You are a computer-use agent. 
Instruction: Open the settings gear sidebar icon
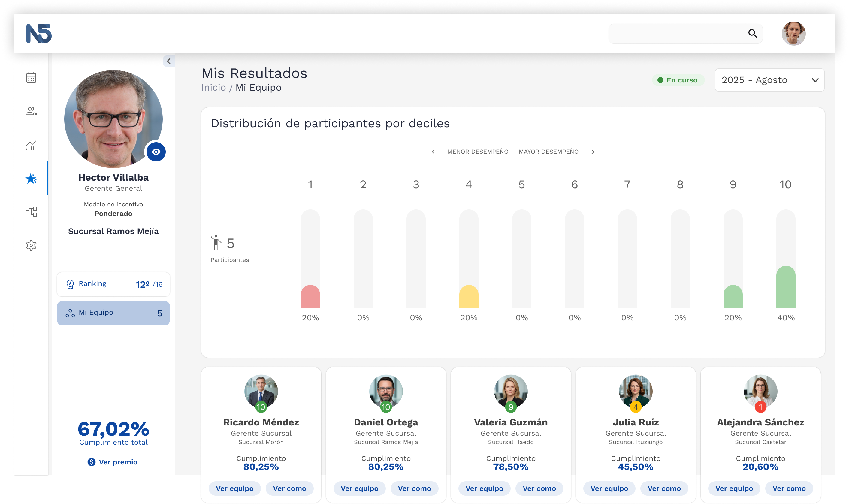31,245
